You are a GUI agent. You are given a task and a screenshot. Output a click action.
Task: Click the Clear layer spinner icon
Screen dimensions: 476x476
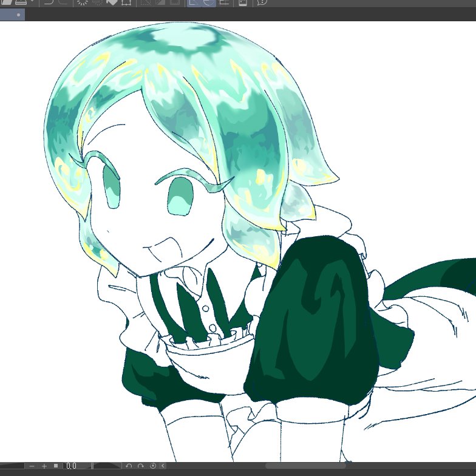coord(82,2)
